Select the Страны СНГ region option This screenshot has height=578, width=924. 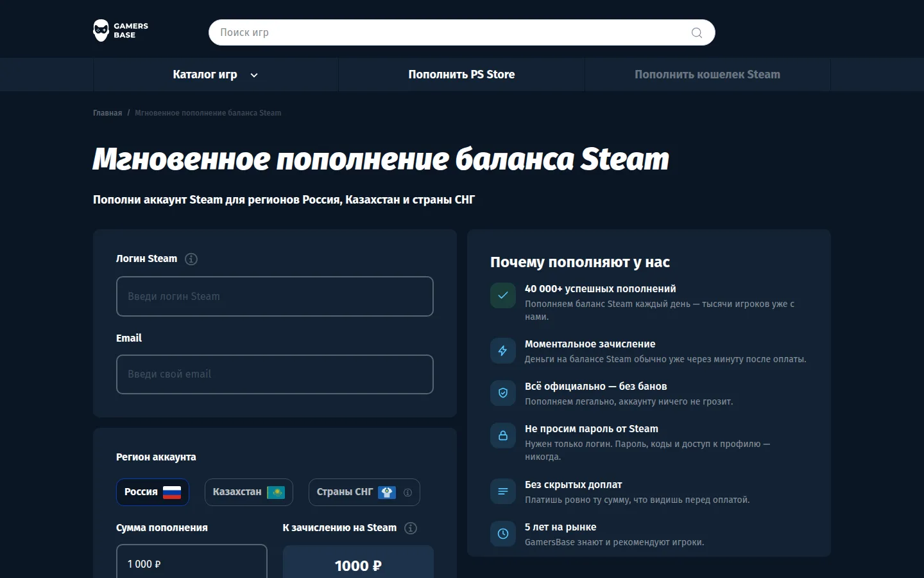pyautogui.click(x=364, y=492)
